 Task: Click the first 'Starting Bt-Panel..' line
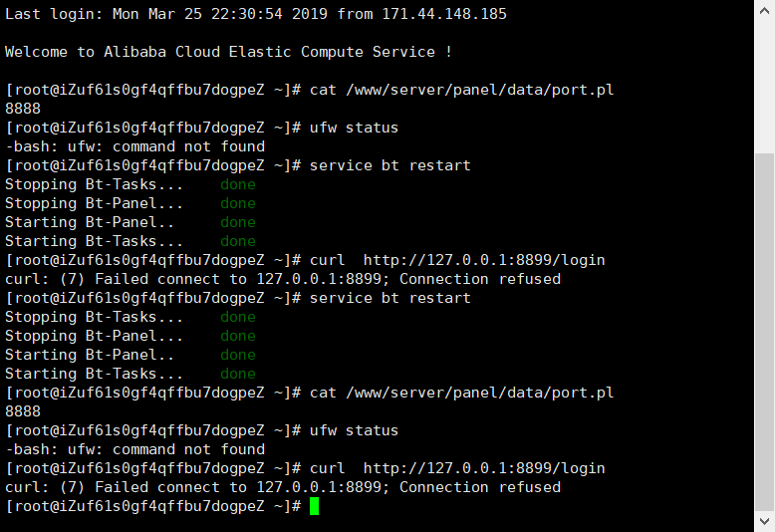[x=90, y=222]
